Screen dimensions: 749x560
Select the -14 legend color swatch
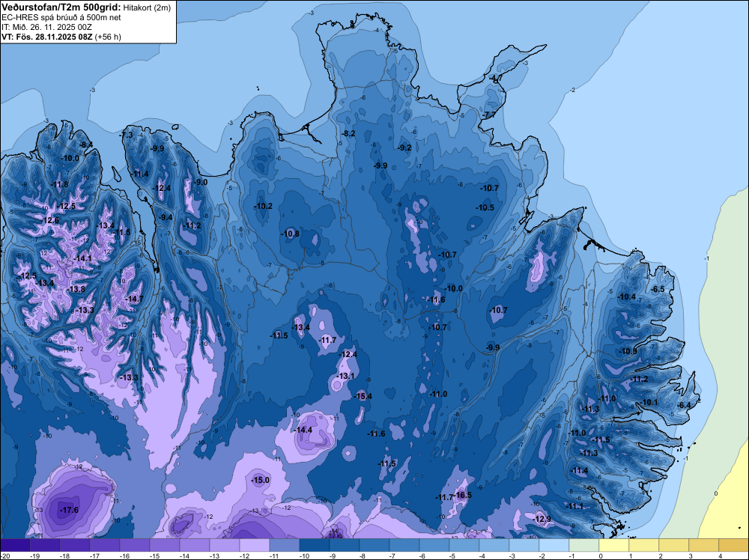pos(195,545)
